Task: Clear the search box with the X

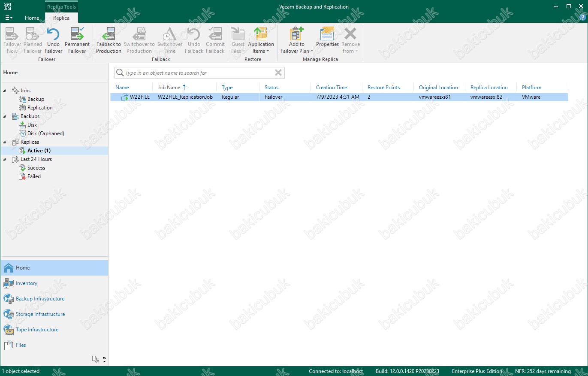Action: coord(278,73)
